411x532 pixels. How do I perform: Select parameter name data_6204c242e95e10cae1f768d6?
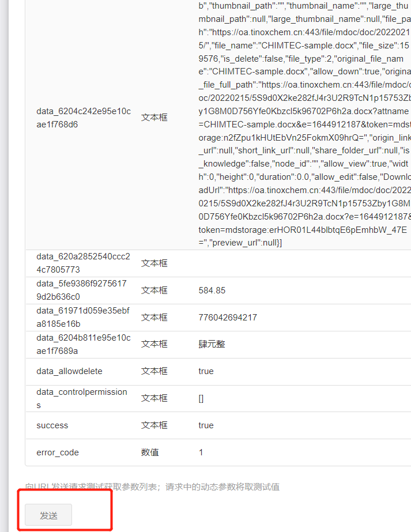coord(84,118)
